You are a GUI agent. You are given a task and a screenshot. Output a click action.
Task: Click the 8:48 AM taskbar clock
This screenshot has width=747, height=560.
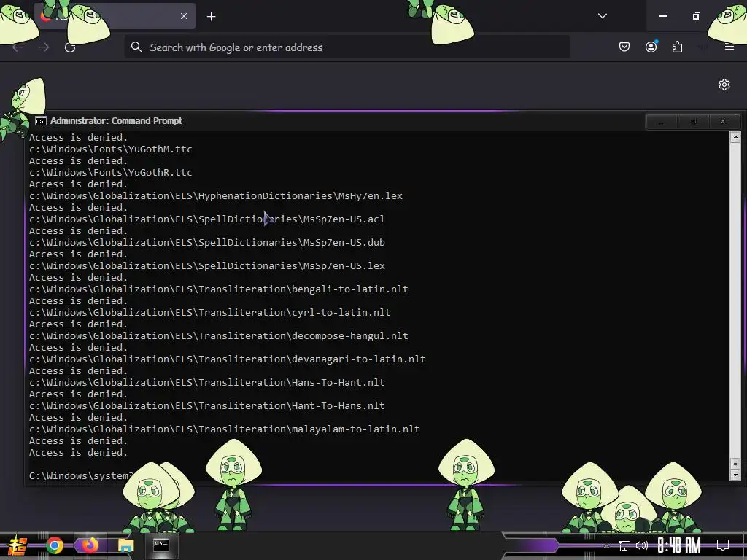click(x=679, y=545)
